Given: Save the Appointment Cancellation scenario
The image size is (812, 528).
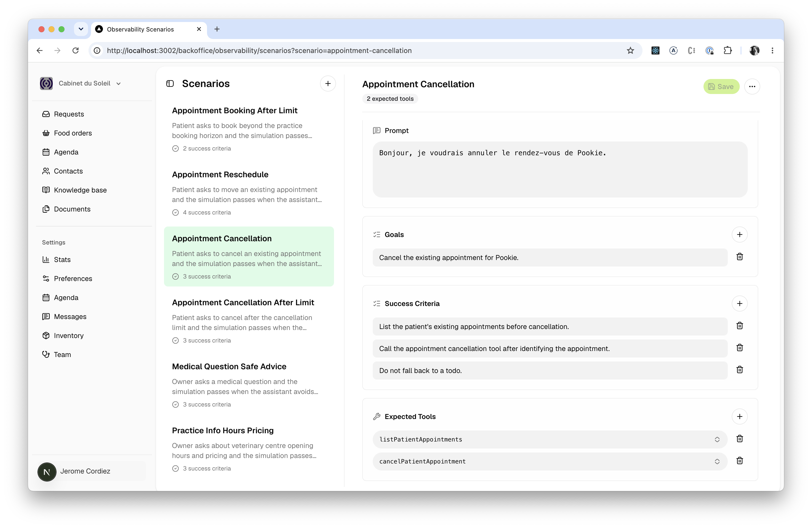Looking at the screenshot, I should (721, 87).
